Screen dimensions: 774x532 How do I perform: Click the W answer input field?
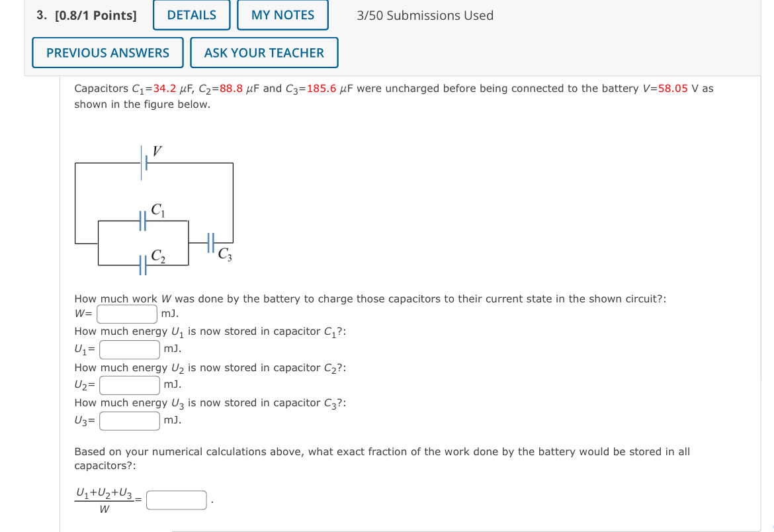(x=126, y=312)
